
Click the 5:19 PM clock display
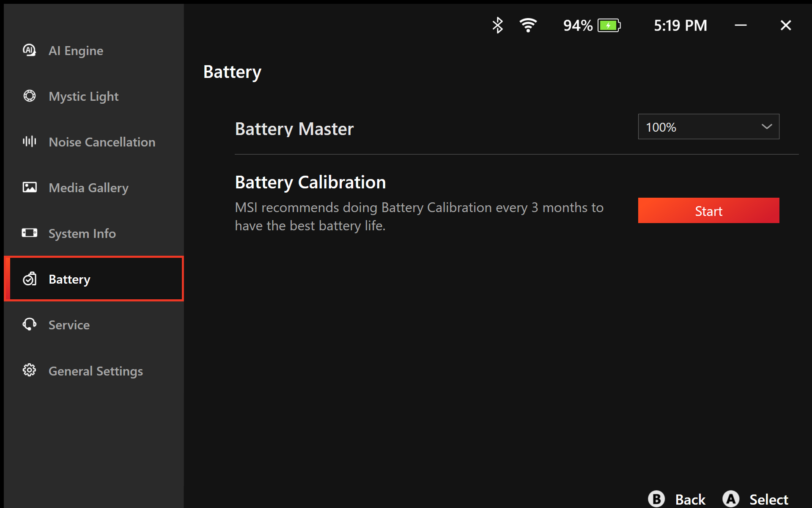coord(680,25)
